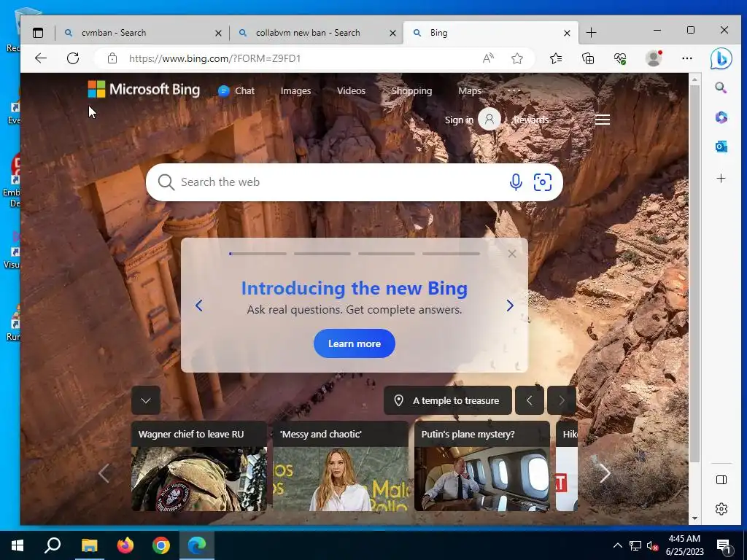This screenshot has width=747, height=560.
Task: Activate the Read aloud icon in address bar
Action: click(x=488, y=58)
